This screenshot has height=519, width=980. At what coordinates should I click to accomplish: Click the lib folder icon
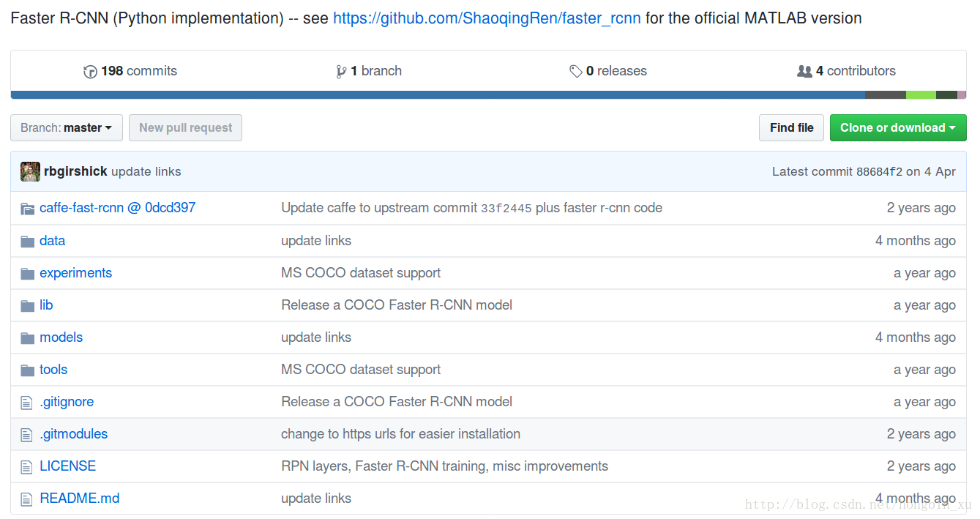pos(28,305)
